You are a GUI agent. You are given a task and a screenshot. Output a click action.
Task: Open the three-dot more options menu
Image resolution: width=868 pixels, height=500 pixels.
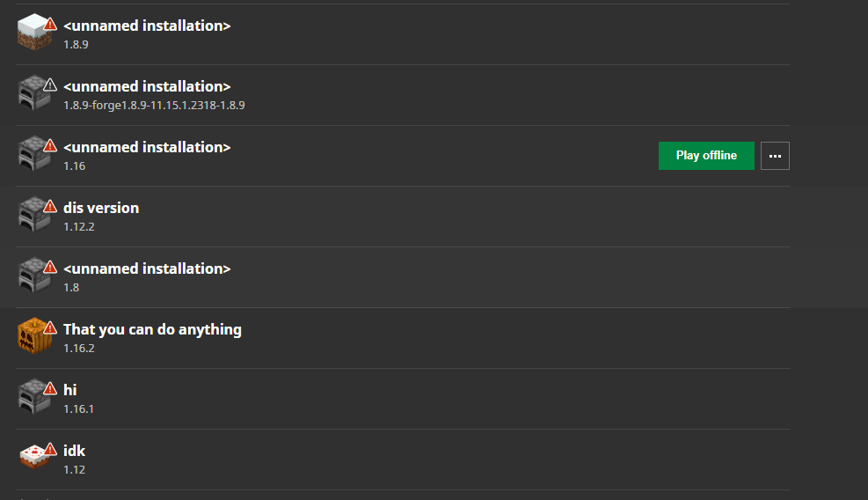pyautogui.click(x=775, y=156)
